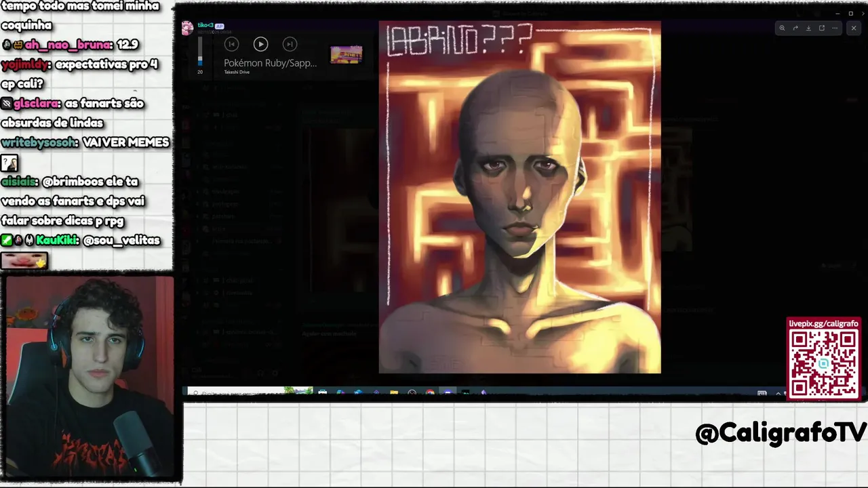
Task: Skip to the previous track
Action: pos(231,44)
